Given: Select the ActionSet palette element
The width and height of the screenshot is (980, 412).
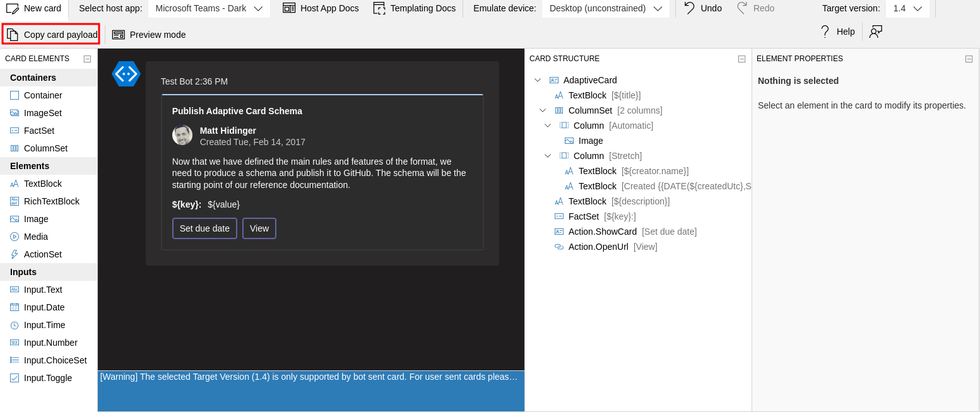Looking at the screenshot, I should coord(49,254).
